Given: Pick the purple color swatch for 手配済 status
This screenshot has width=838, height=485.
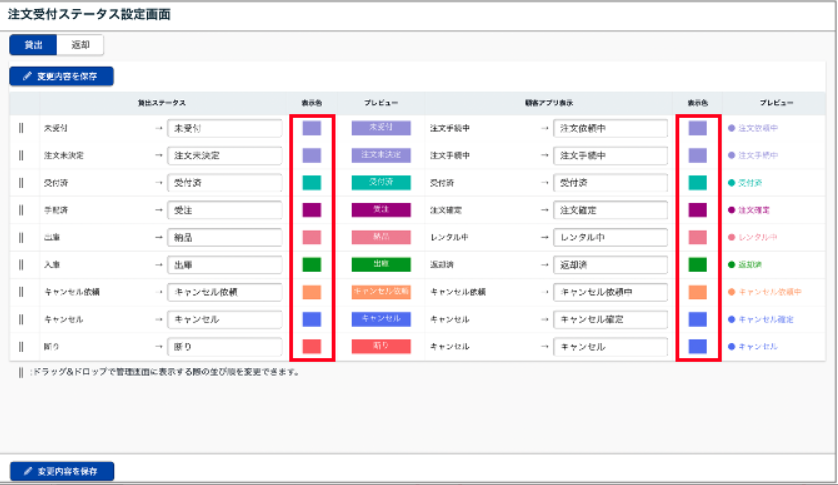Looking at the screenshot, I should pos(312,210).
